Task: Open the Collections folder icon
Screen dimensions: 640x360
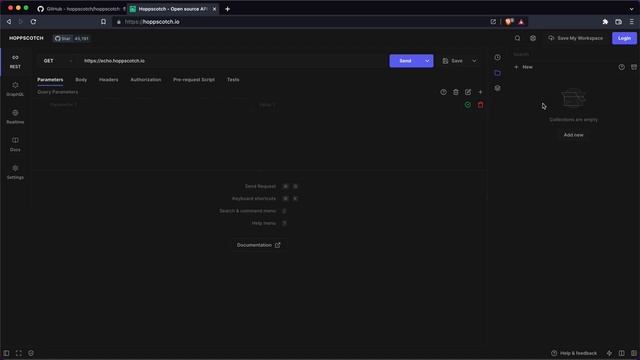Action: click(497, 73)
